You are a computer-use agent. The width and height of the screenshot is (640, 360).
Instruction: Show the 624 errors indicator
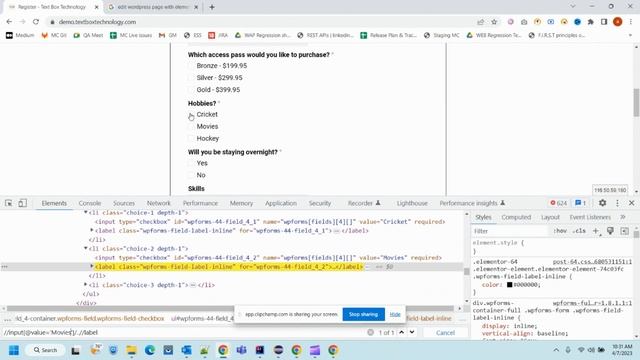coord(558,203)
